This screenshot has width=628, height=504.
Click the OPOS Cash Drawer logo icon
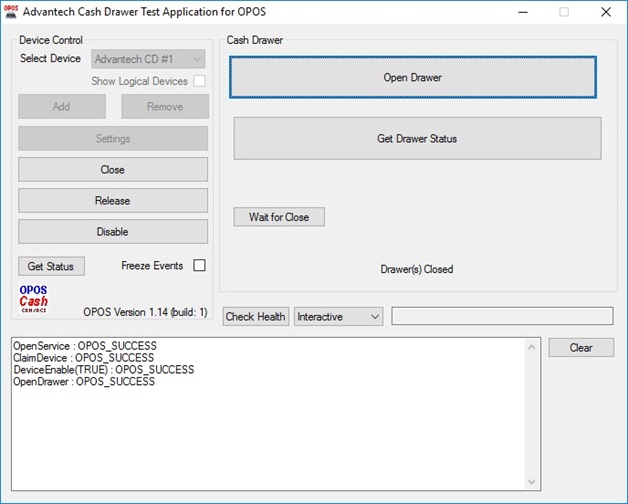pos(34,299)
